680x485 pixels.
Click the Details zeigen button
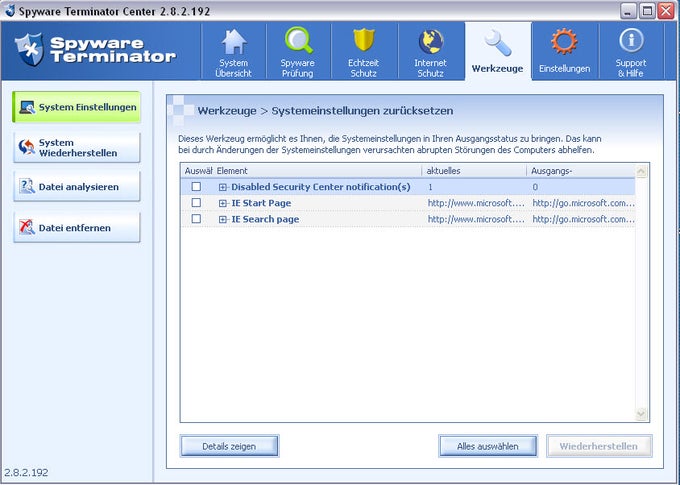pyautogui.click(x=229, y=446)
